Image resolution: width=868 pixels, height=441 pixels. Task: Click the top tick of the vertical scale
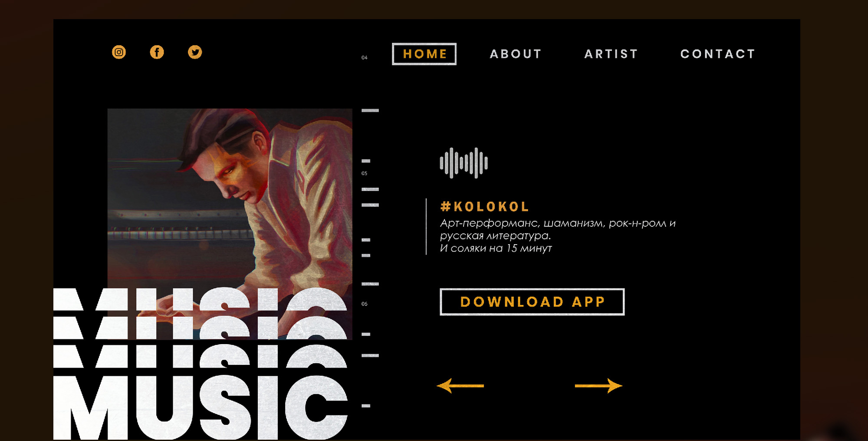tap(370, 110)
